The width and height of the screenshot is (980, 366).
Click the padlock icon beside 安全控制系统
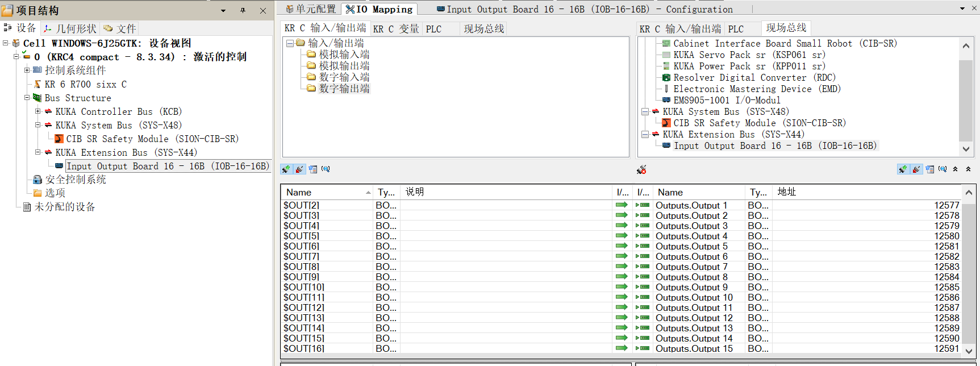click(x=37, y=180)
